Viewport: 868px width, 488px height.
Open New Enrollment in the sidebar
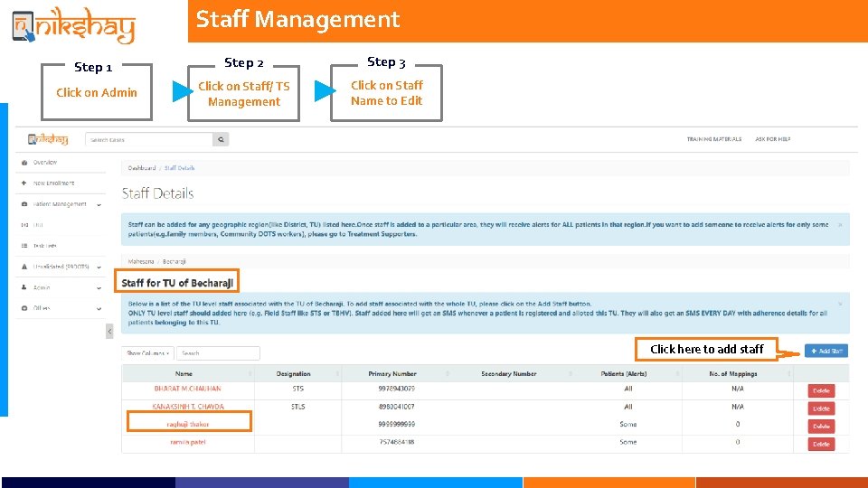pyautogui.click(x=53, y=183)
